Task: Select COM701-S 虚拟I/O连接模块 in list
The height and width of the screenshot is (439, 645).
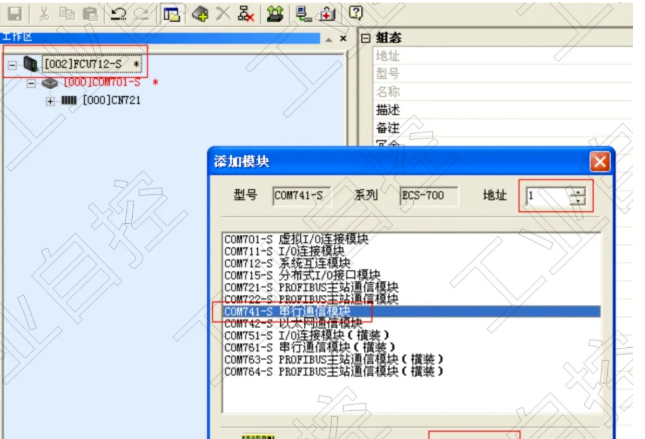Action: [296, 239]
